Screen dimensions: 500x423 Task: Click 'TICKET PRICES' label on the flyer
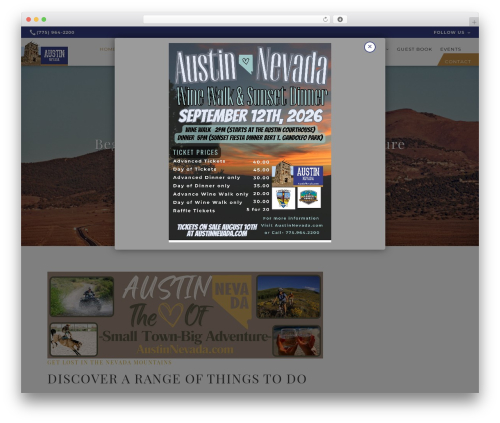195,153
